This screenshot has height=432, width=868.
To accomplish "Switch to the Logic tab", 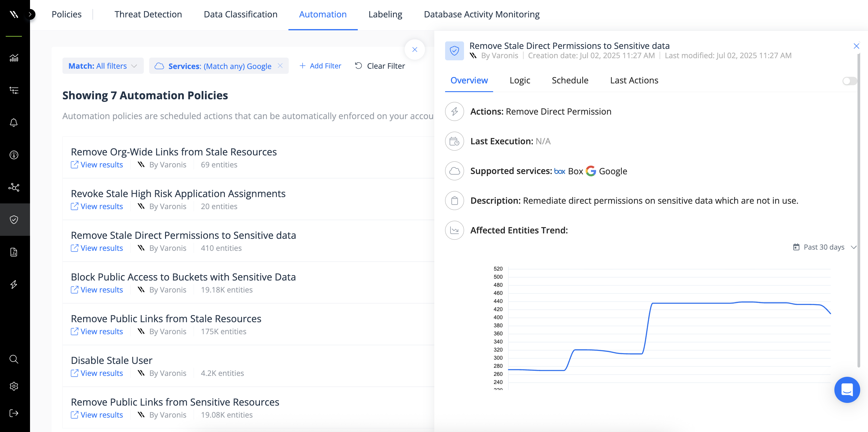I will point(520,80).
